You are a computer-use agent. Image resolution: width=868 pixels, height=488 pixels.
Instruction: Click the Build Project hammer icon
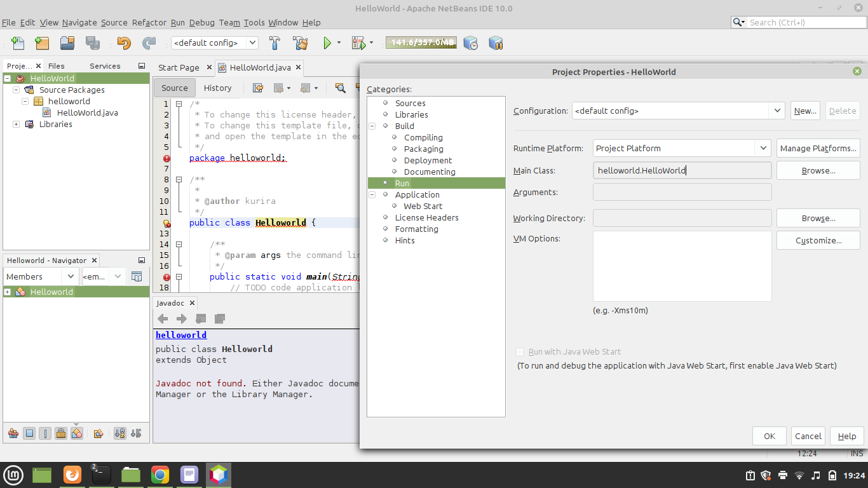coord(275,43)
